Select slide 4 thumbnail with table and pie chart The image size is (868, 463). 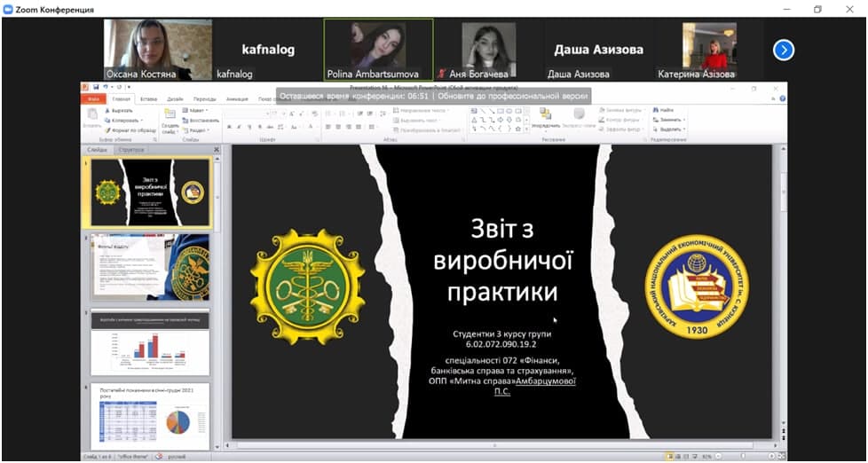pyautogui.click(x=150, y=417)
